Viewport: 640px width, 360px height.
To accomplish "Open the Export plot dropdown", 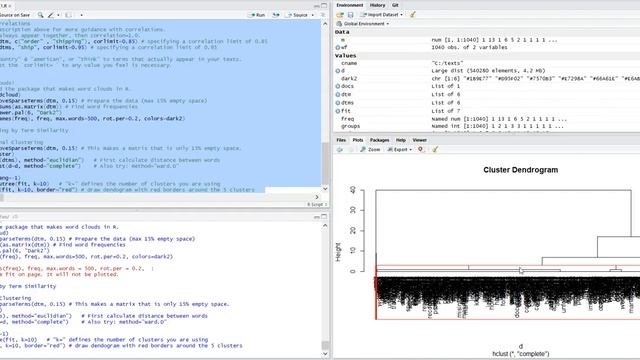I will tap(399, 150).
